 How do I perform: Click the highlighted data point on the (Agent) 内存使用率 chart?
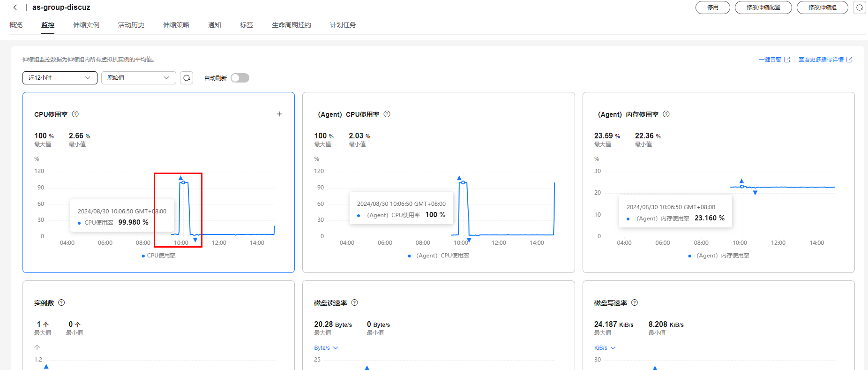[742, 187]
